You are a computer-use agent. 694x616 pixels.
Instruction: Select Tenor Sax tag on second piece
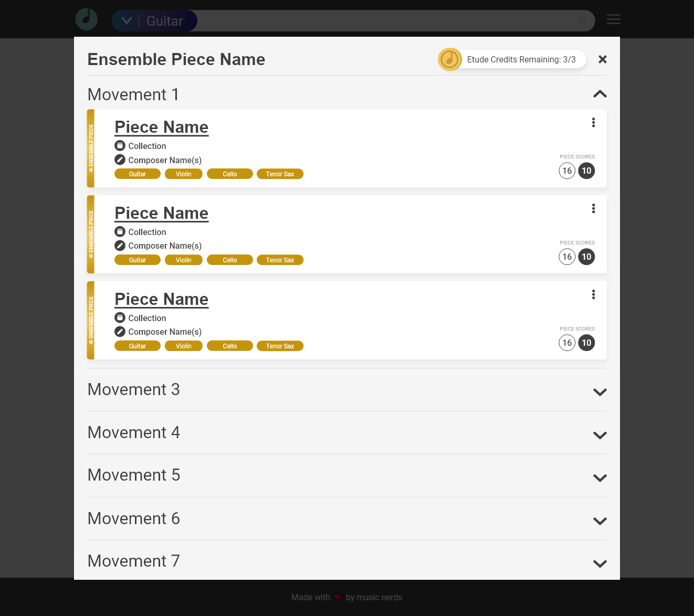(280, 260)
